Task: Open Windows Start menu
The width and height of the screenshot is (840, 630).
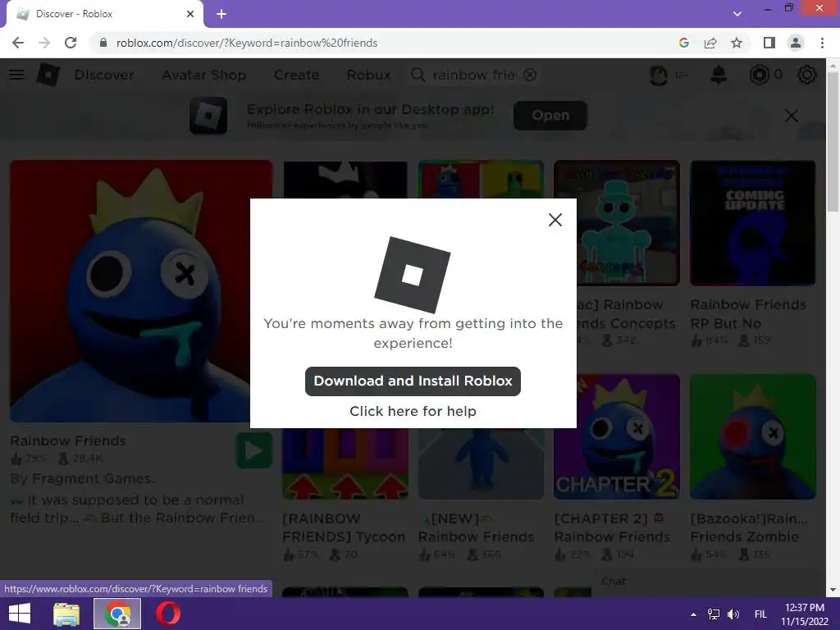Action: point(20,614)
